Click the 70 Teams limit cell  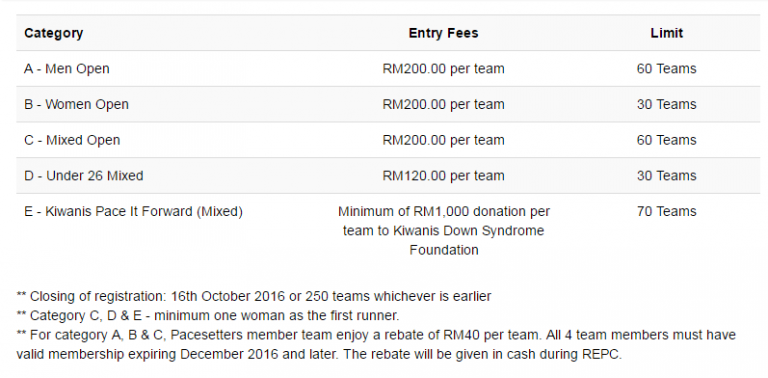(x=666, y=212)
